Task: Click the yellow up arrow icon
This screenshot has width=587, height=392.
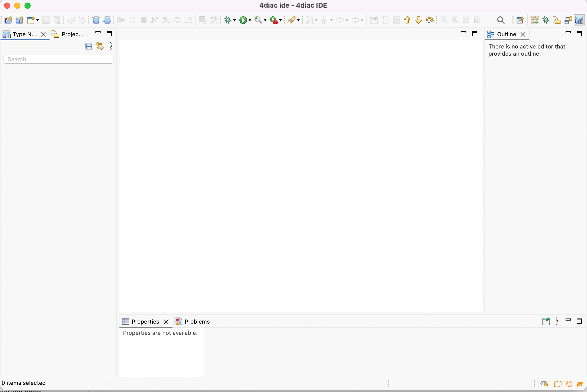Action: (407, 20)
